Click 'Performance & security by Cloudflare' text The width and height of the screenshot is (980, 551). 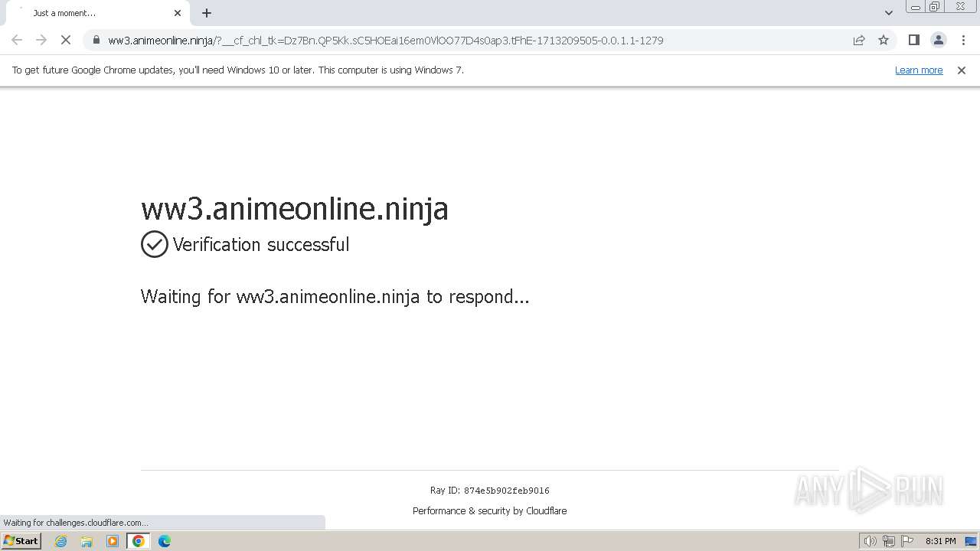pos(490,510)
